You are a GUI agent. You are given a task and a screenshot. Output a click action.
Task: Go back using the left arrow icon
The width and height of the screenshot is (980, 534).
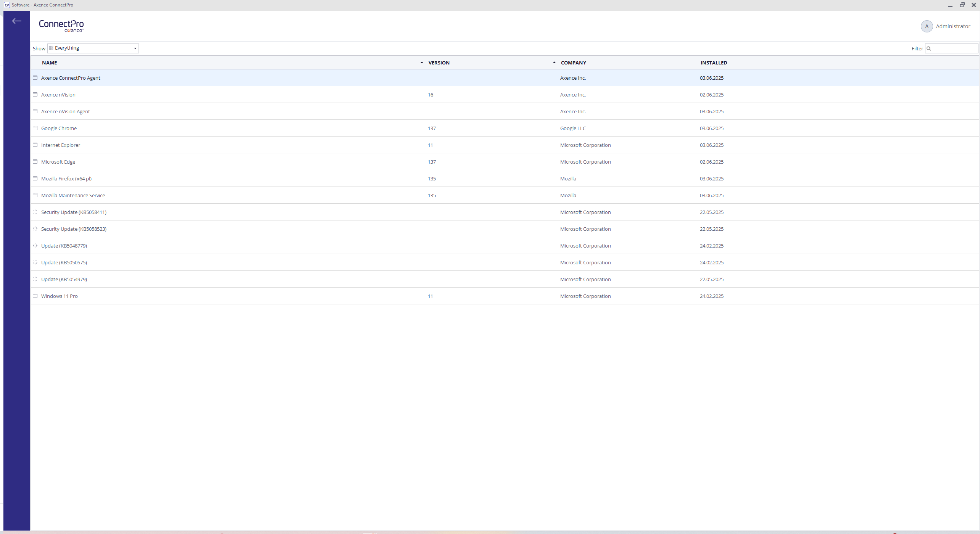(x=16, y=21)
